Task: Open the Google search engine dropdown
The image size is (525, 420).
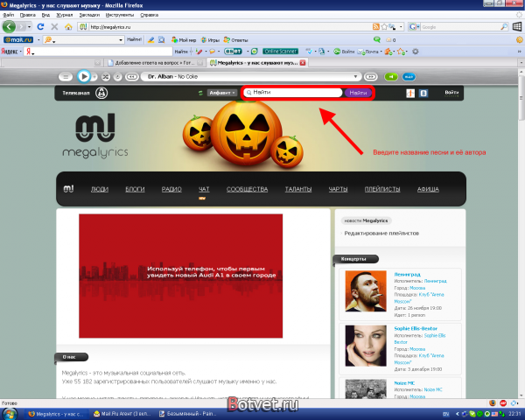Action: pos(414,27)
